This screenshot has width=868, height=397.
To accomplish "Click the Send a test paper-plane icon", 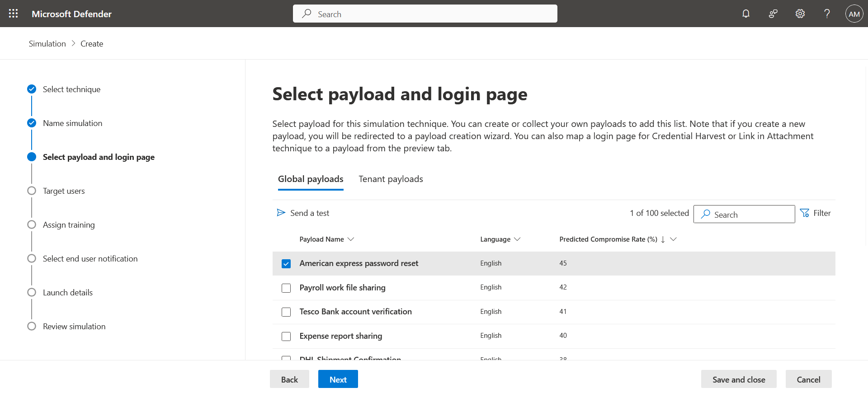I will (281, 213).
